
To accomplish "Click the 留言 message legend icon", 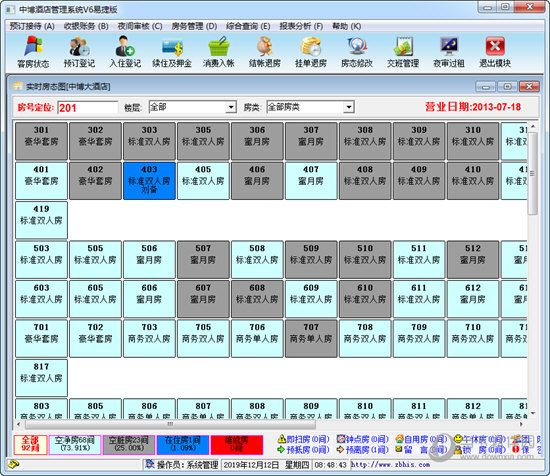I will point(399,449).
